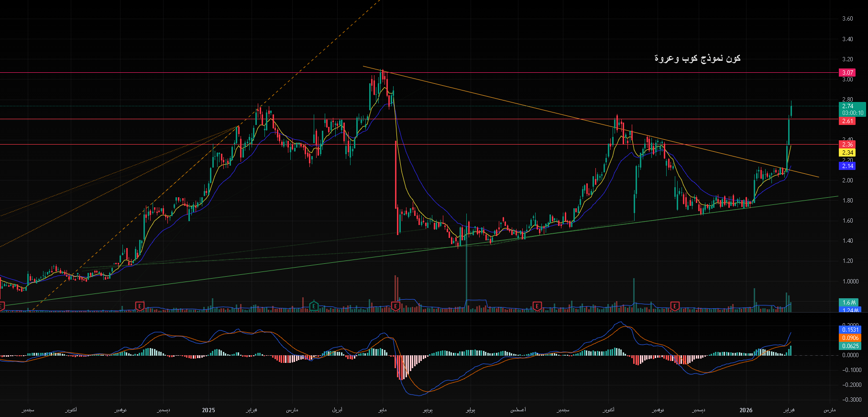Open the earnings E marker below May 2025
Screen dimensions: 868x417
396,306
